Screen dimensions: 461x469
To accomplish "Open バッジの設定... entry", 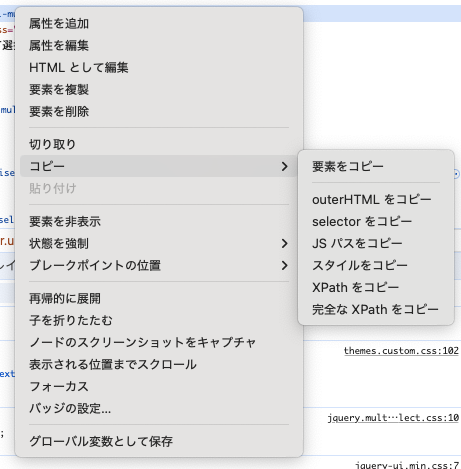I will tap(159, 408).
